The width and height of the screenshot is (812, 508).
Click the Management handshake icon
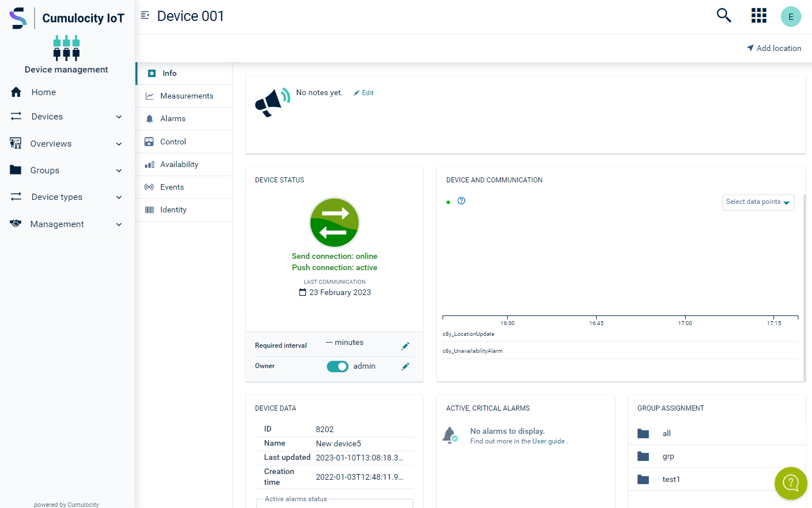coord(16,224)
